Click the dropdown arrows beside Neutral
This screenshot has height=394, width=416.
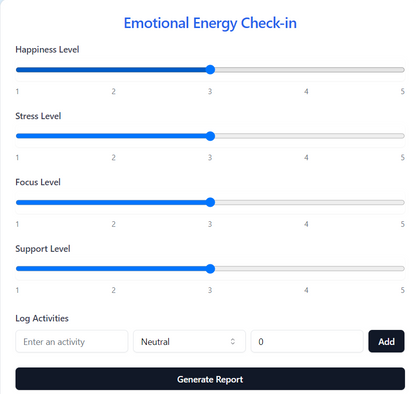233,341
